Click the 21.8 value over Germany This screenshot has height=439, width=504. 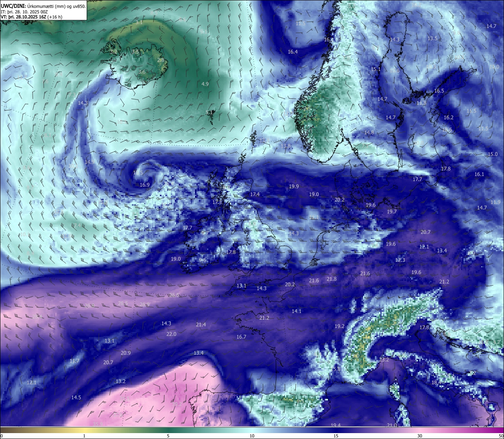click(x=332, y=279)
